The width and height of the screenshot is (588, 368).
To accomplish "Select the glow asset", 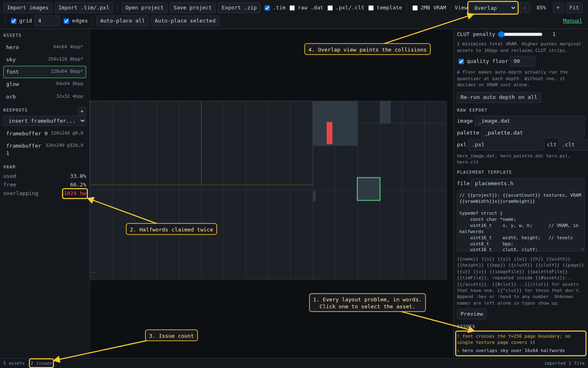I will 45,84.
